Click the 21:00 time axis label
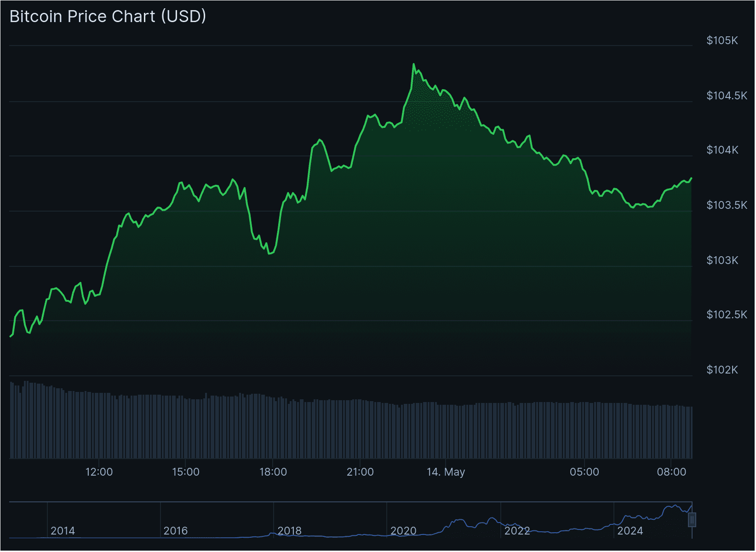The width and height of the screenshot is (756, 552). [x=360, y=472]
